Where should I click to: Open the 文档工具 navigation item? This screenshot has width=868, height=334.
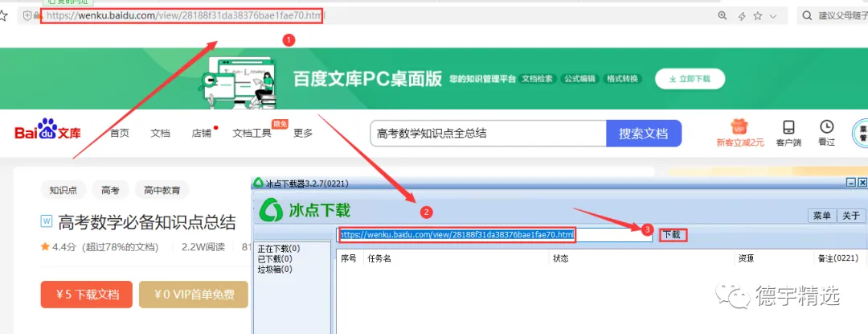tap(252, 133)
